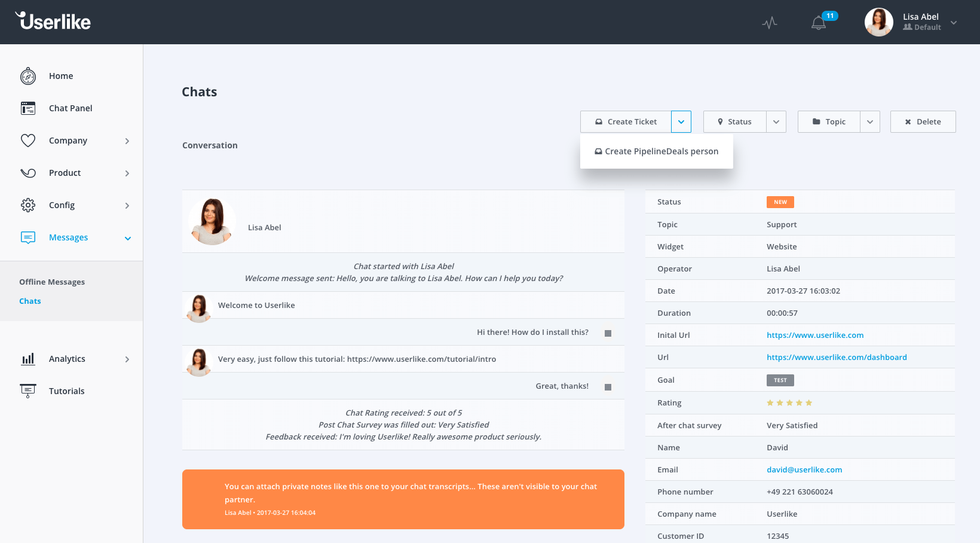The height and width of the screenshot is (543, 980).
Task: Expand Company submenu chevron
Action: point(127,141)
